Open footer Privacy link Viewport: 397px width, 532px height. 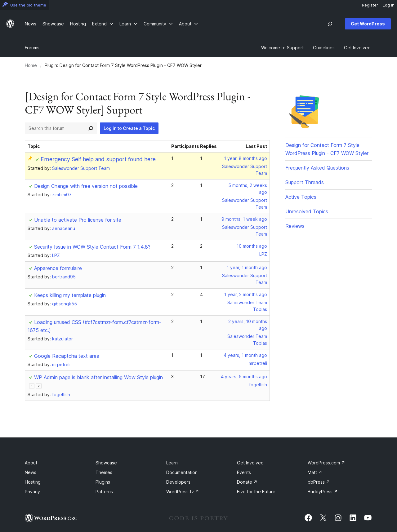click(x=32, y=492)
